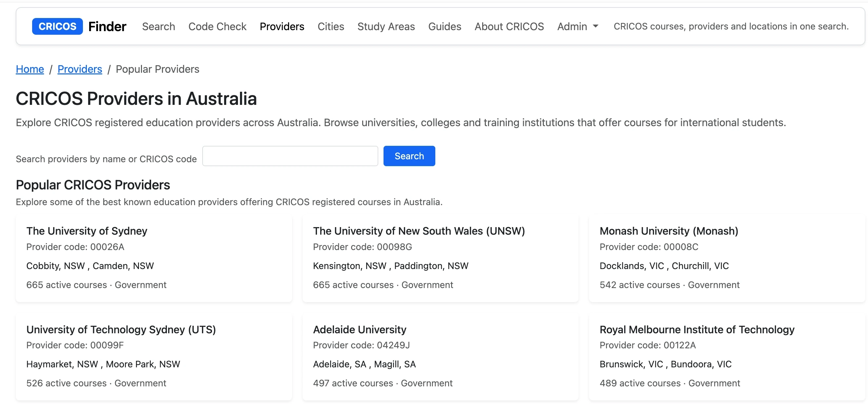This screenshot has width=868, height=407.
Task: Open the Code Check nav item
Action: (217, 26)
